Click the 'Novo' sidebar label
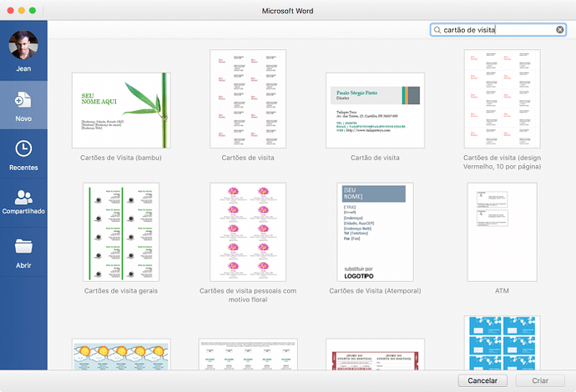 [x=23, y=118]
